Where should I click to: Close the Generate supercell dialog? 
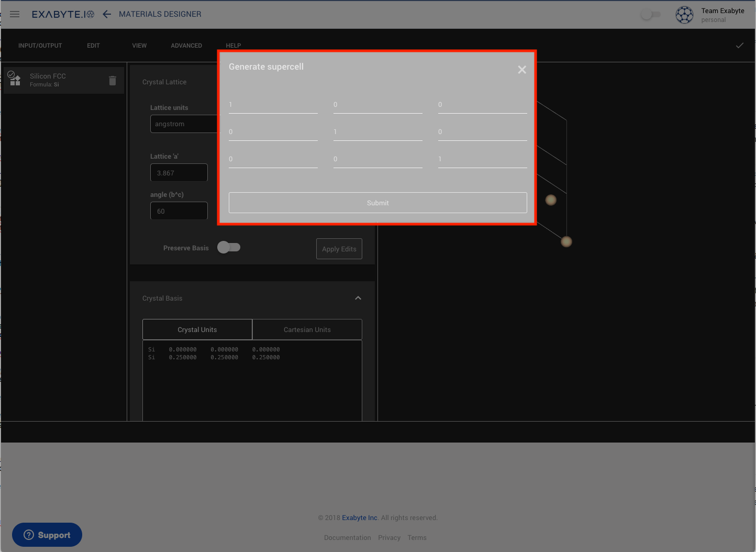point(521,70)
